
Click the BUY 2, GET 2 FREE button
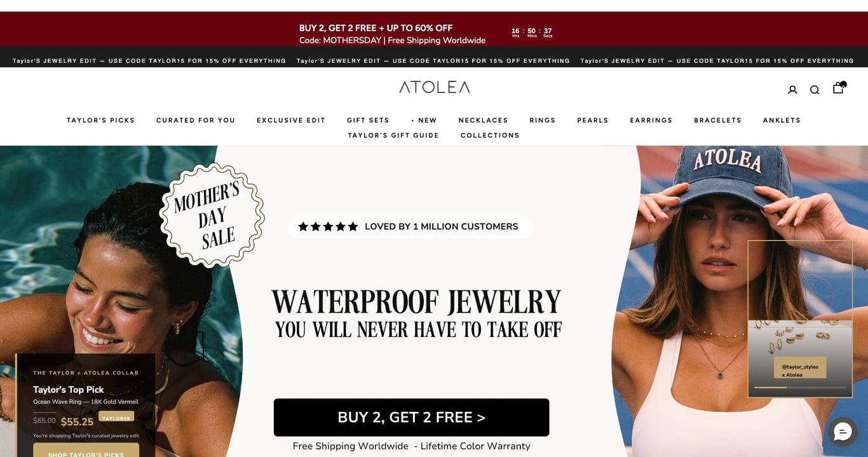coord(411,418)
